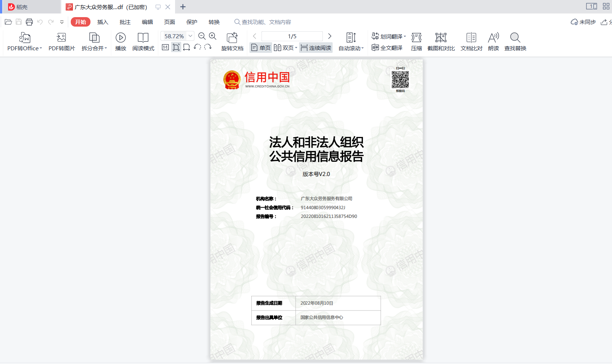Image resolution: width=612 pixels, height=364 pixels.
Task: Open the 拆分合并 tool
Action: pyautogui.click(x=94, y=41)
